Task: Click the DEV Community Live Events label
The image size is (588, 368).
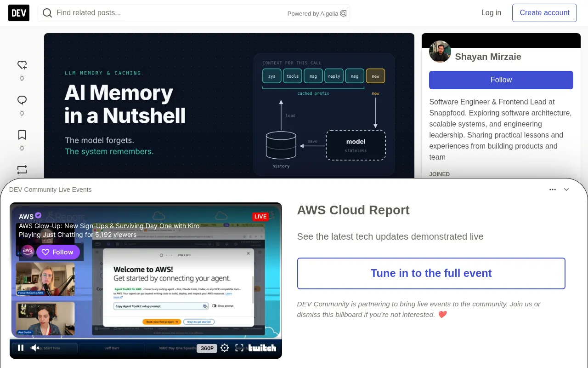Action: pyautogui.click(x=51, y=190)
